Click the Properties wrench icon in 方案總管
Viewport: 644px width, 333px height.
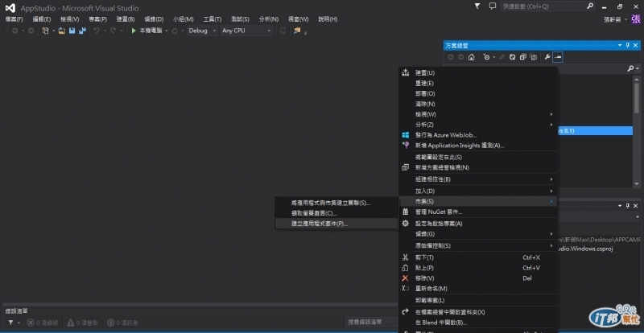click(x=547, y=57)
